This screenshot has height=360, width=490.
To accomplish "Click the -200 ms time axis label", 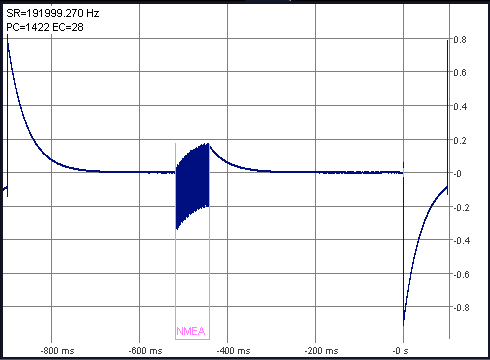I will point(321,351).
